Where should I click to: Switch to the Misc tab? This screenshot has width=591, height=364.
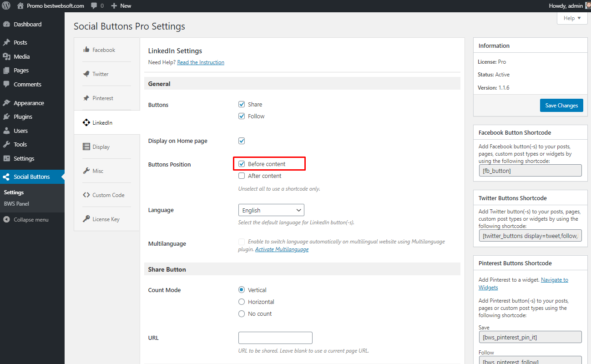tap(107, 171)
